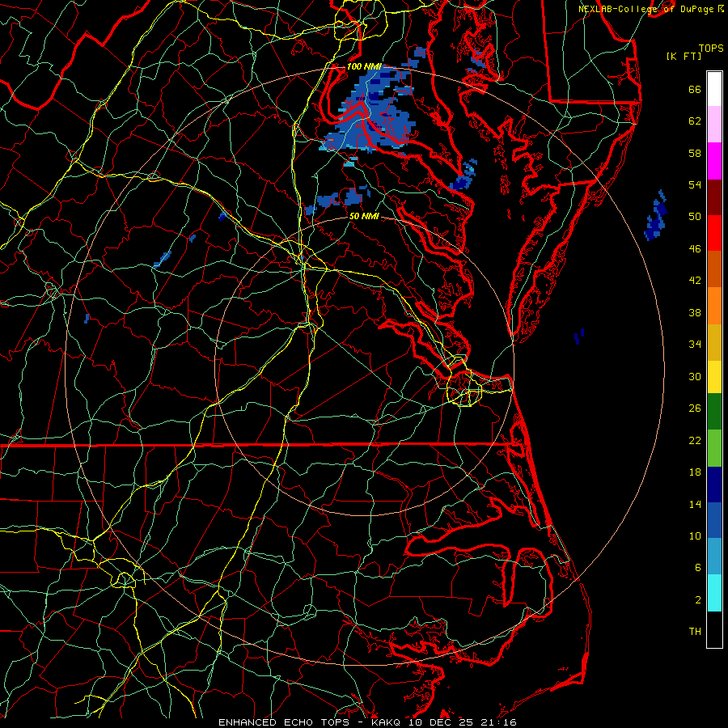Click the legend value '22'
The image size is (728, 728).
(x=695, y=440)
